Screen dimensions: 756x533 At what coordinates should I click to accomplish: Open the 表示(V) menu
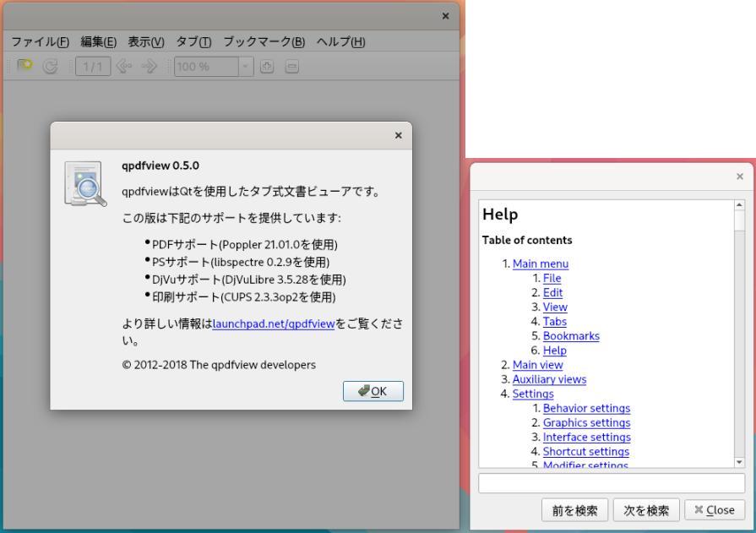point(145,42)
